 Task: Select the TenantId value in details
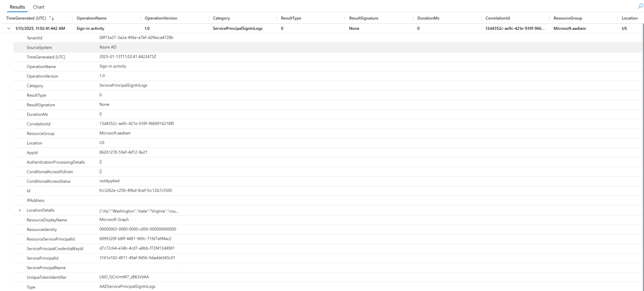(x=136, y=37)
